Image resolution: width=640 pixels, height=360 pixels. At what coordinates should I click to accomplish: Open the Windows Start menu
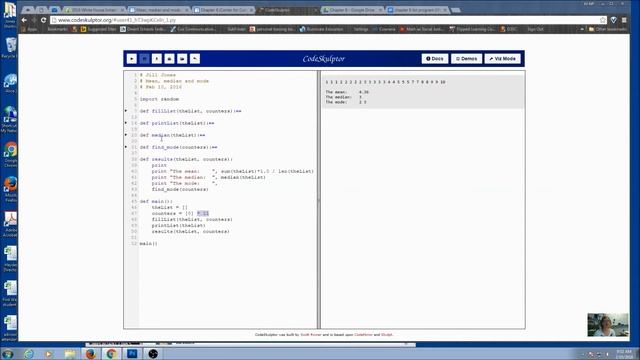[7, 354]
